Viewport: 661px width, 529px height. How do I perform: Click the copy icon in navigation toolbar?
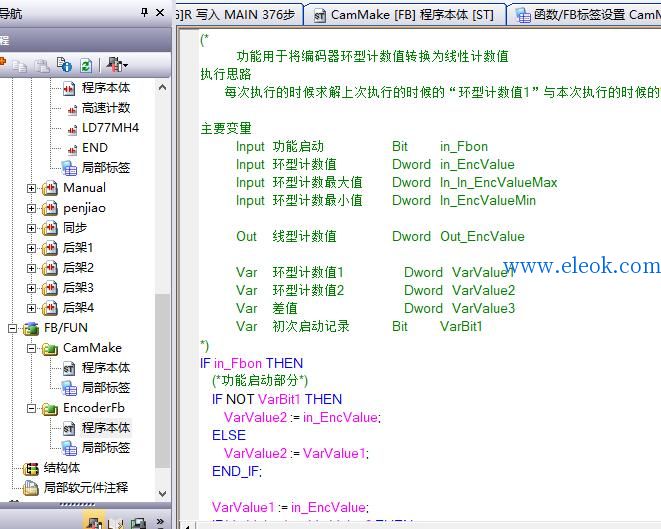pyautogui.click(x=19, y=65)
